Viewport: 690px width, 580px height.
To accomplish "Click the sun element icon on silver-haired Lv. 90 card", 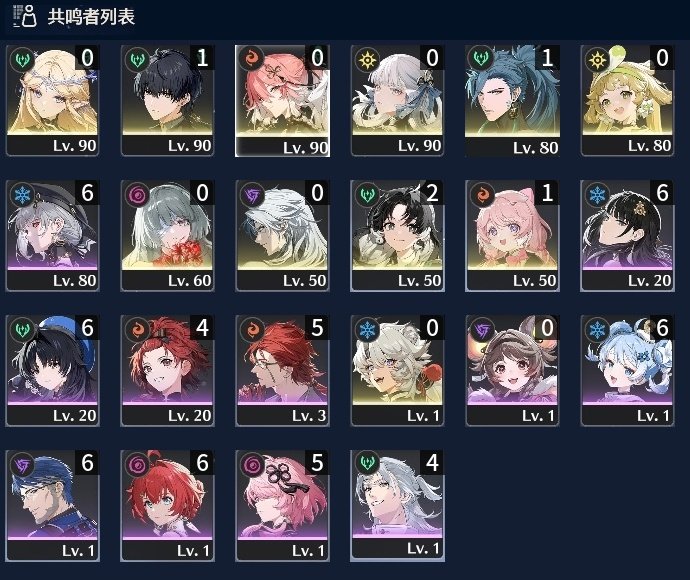I will 367,59.
